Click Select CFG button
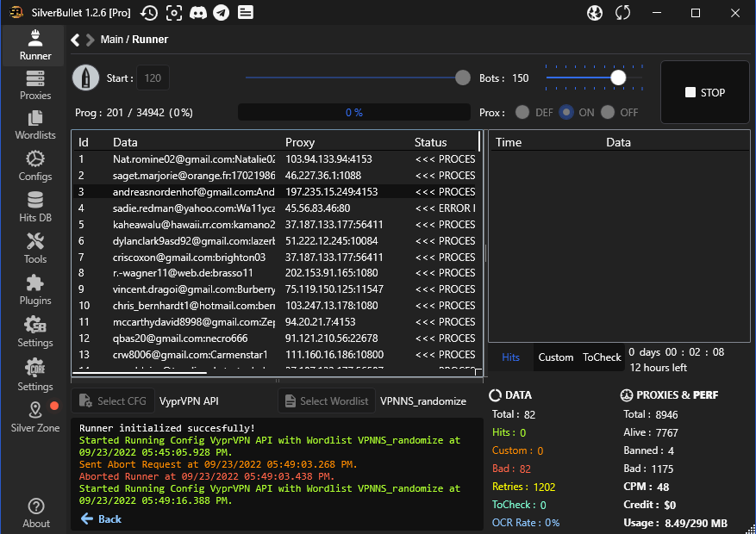Screen dimensions: 756x534 pyautogui.click(x=113, y=401)
